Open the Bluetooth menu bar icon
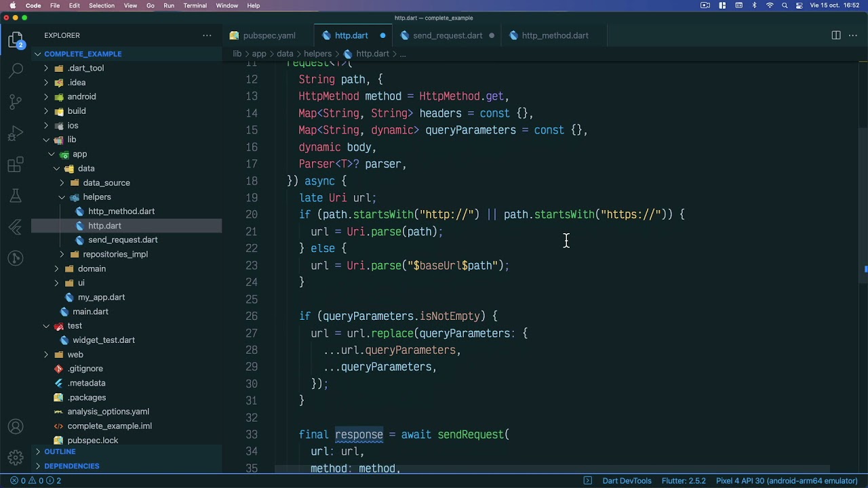Screen dimensions: 868x488 point(754,5)
